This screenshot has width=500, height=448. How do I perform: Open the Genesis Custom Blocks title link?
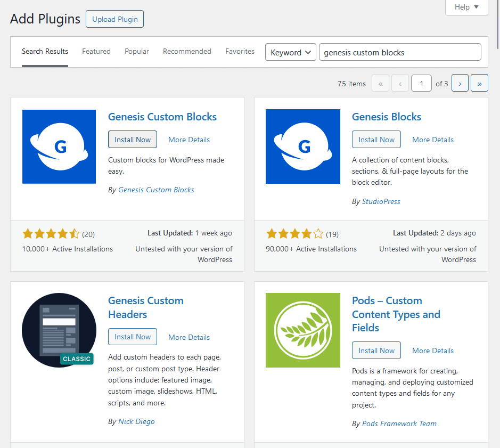(x=162, y=117)
